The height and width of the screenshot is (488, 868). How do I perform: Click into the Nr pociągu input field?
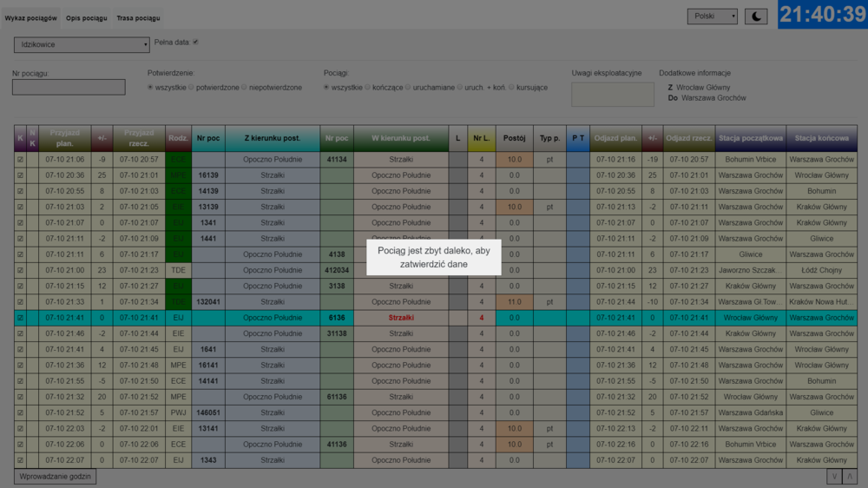click(x=56, y=87)
